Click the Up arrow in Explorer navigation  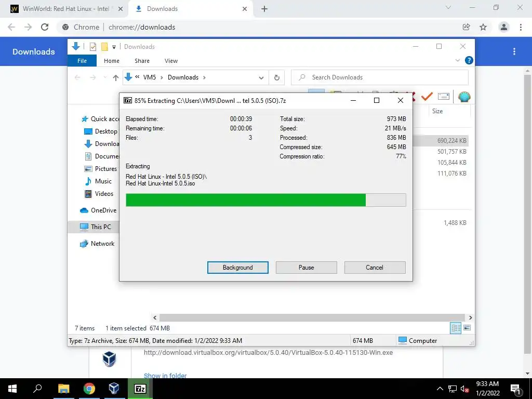116,78
